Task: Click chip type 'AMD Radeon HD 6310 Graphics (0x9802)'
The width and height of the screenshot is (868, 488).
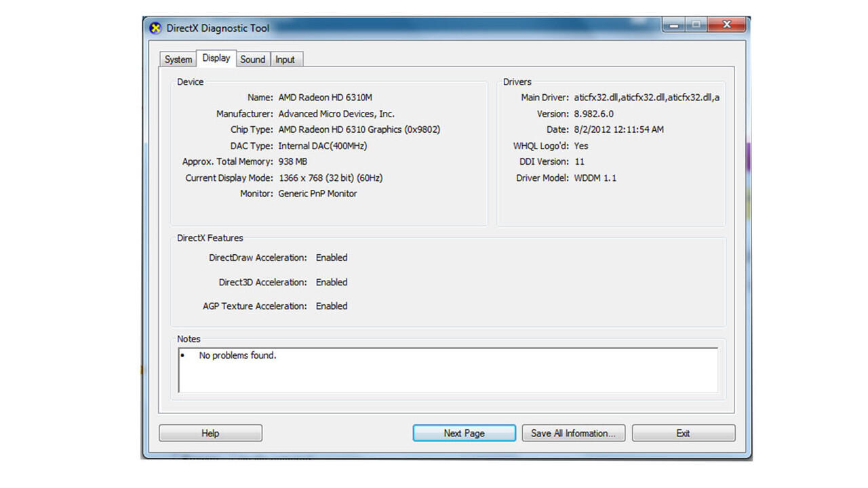Action: 359,129
